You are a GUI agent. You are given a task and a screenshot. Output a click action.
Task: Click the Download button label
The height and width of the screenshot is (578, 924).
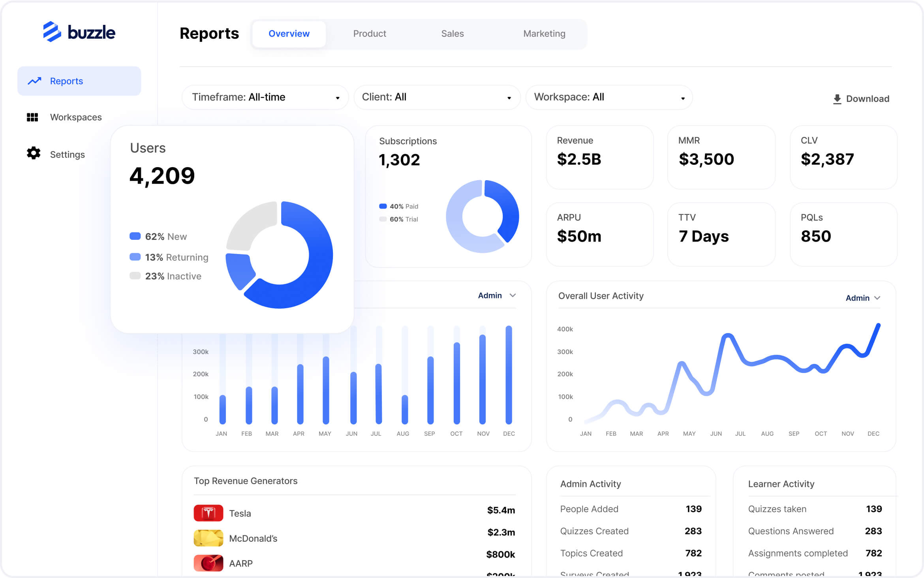867,99
